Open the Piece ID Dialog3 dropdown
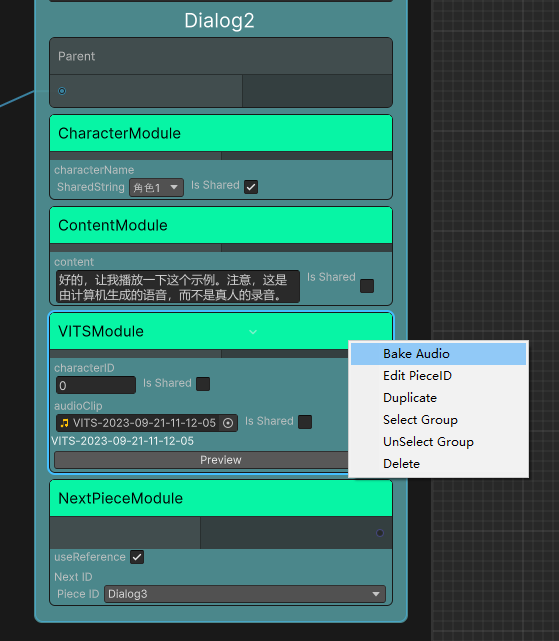 245,594
